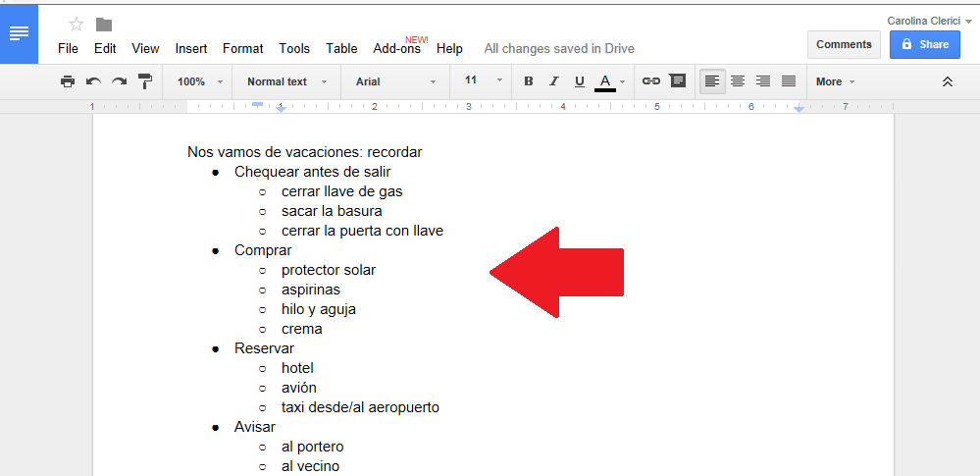980x476 pixels.
Task: Open the text color picker
Action: [610, 81]
